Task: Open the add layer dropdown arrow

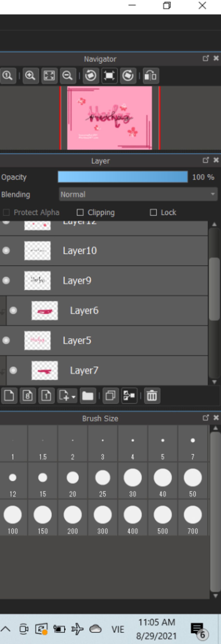Action: [x=73, y=397]
